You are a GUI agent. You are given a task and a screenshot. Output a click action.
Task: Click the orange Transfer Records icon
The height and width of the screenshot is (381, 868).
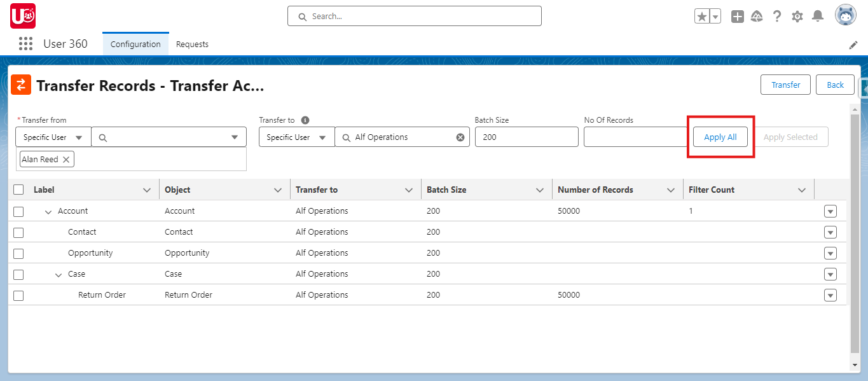(x=21, y=85)
